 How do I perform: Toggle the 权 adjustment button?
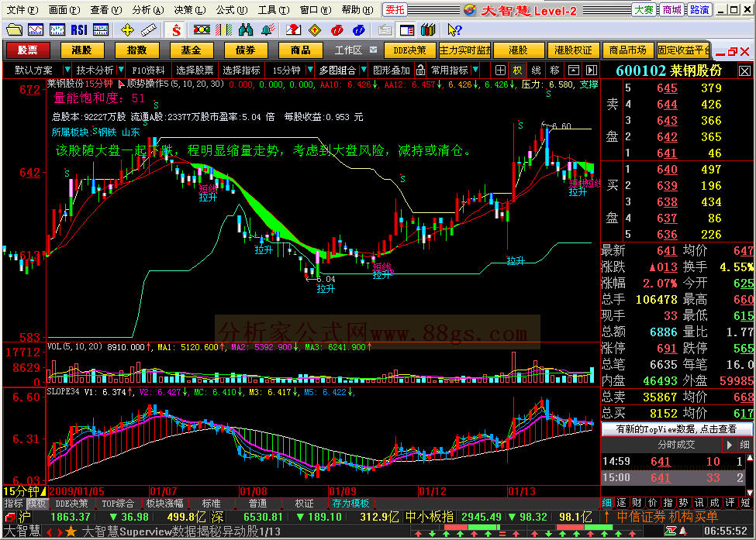(x=517, y=71)
